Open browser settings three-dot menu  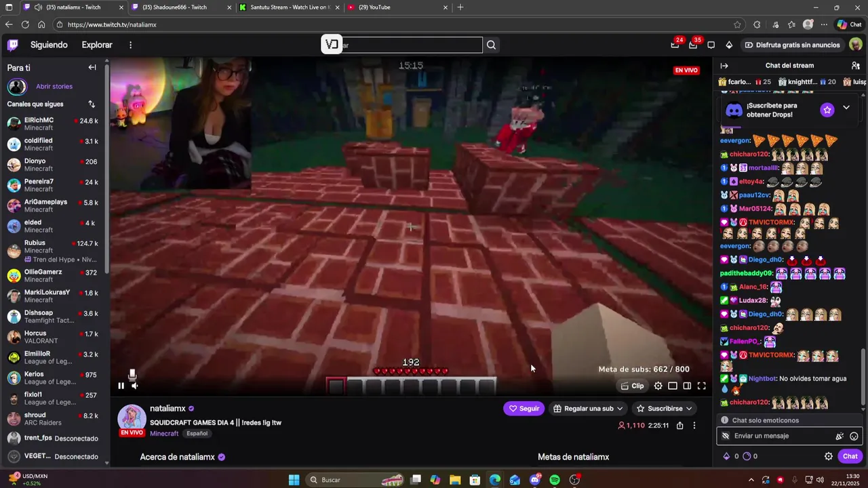coord(824,24)
